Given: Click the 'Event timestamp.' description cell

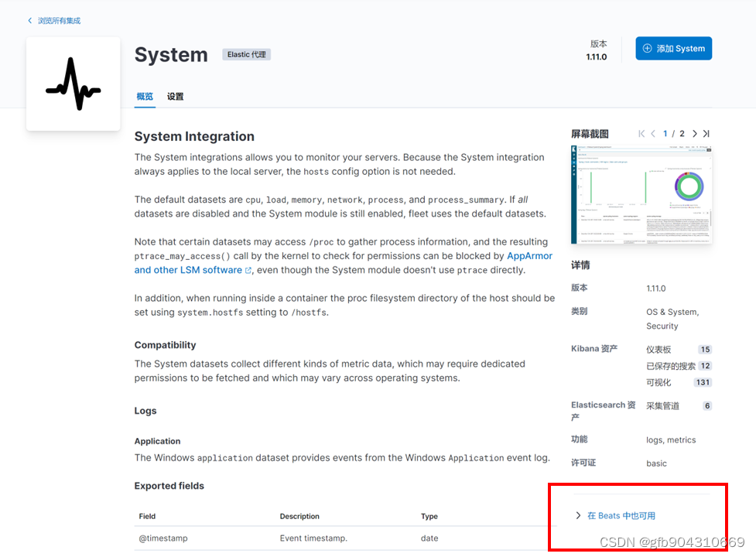Looking at the screenshot, I should pyautogui.click(x=313, y=538).
